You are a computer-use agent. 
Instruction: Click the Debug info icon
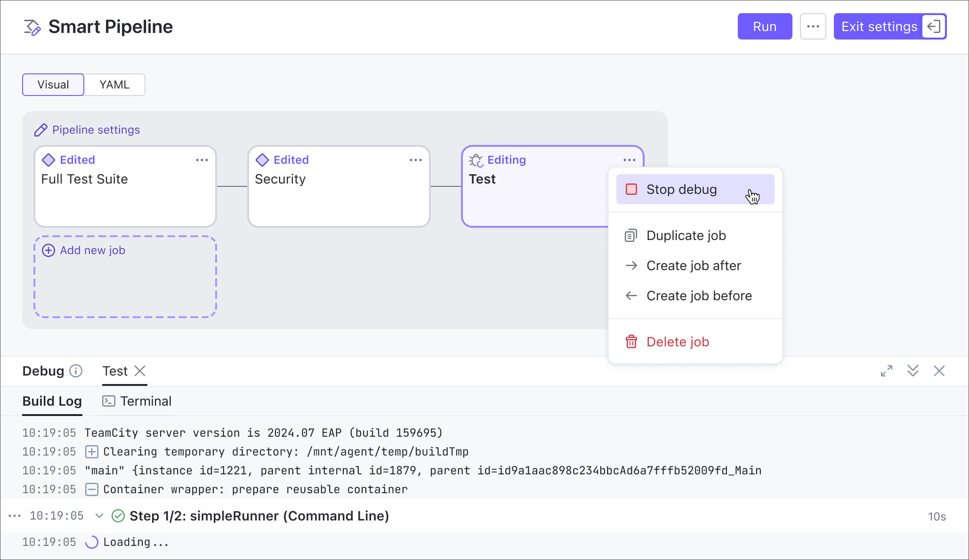coord(76,371)
